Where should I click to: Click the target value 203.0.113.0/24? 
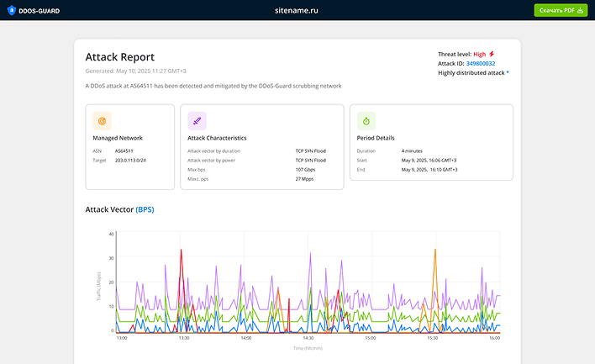[131, 160]
